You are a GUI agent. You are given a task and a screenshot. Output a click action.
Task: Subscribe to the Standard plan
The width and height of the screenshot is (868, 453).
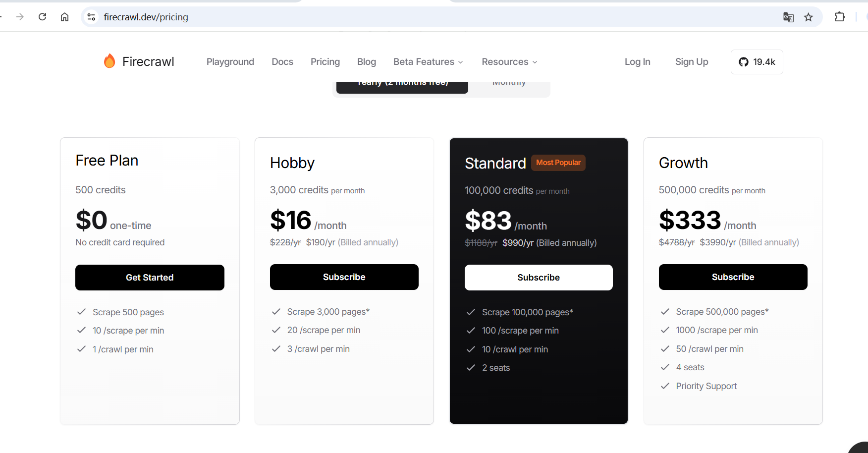(x=539, y=278)
